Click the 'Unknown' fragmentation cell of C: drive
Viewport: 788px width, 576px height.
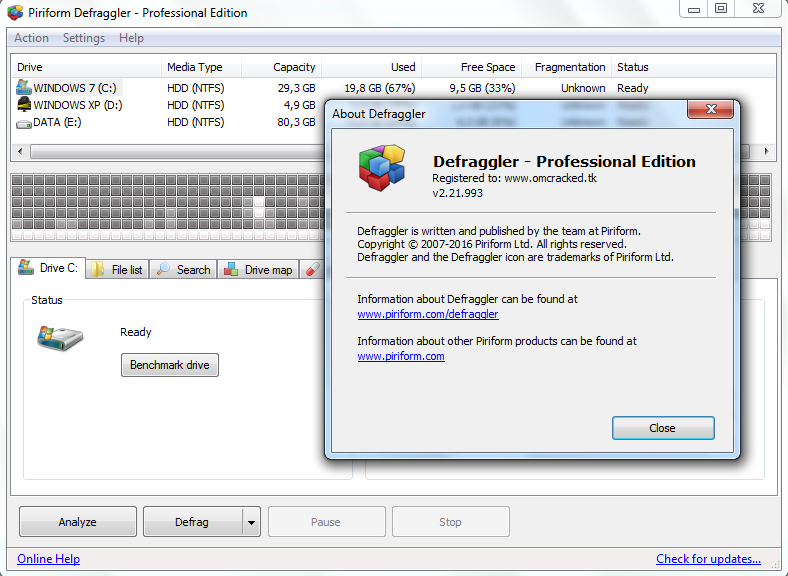point(583,88)
